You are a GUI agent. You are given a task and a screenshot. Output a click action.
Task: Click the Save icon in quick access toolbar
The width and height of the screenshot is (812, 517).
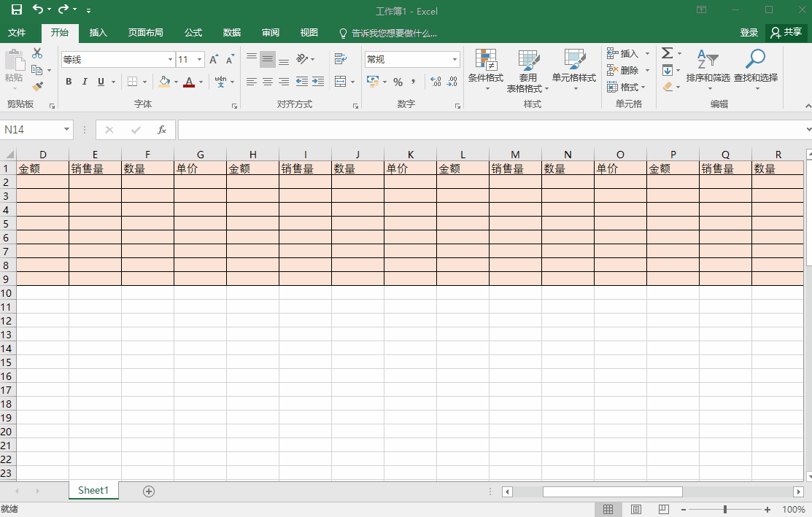(17, 9)
